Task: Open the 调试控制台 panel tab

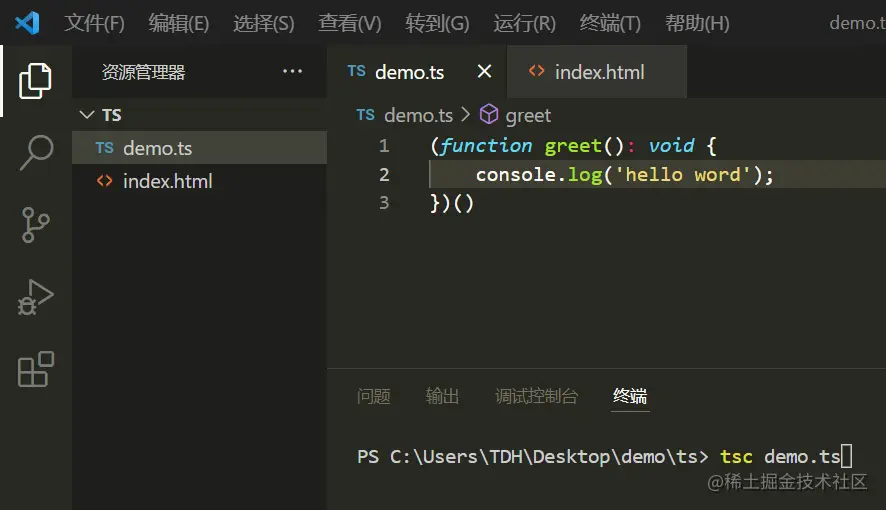Action: click(x=536, y=396)
